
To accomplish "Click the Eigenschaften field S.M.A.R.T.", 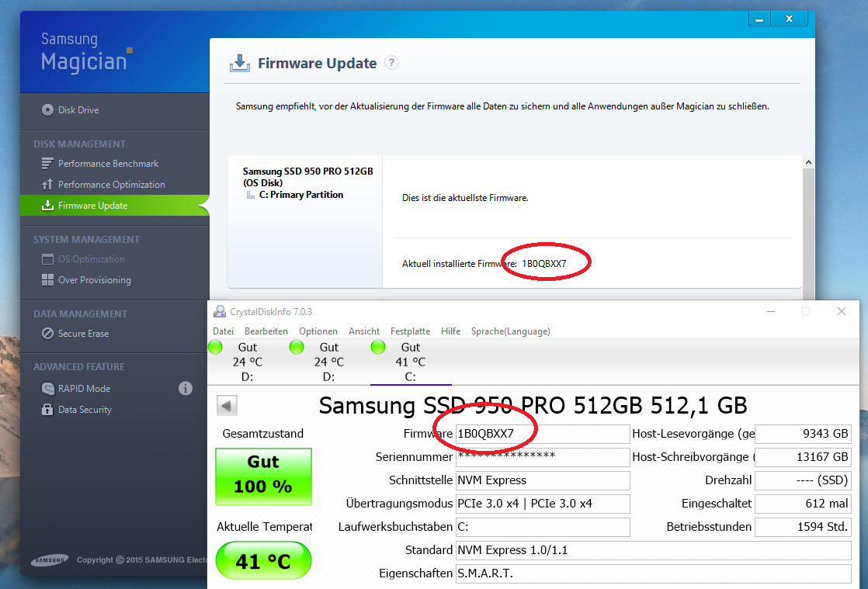I will pyautogui.click(x=653, y=573).
